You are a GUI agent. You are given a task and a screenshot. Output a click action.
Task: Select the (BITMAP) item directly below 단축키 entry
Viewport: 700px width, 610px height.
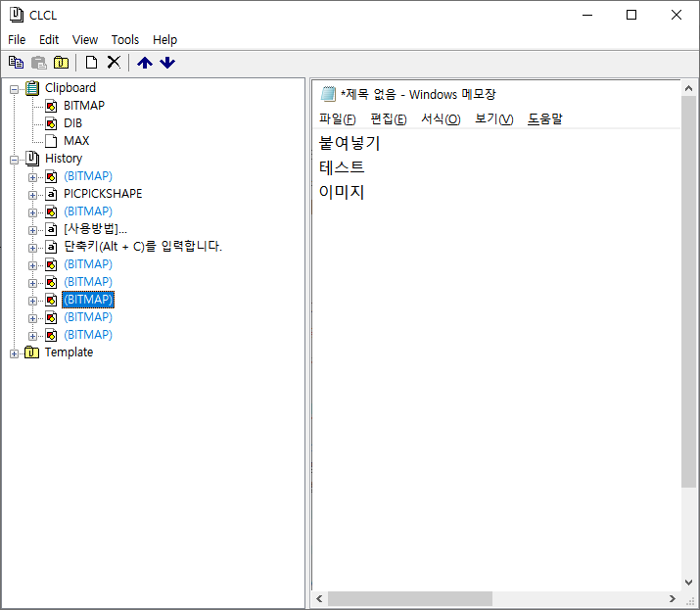88,264
